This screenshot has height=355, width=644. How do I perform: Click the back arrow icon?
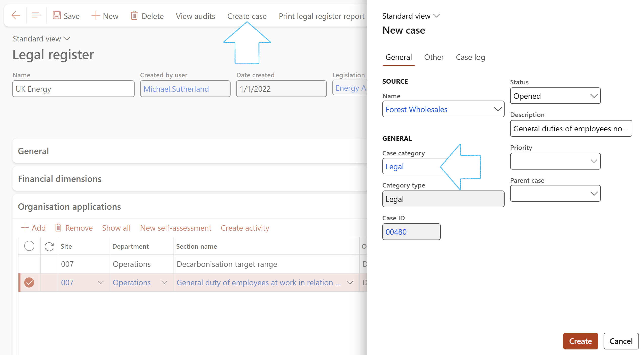[16, 16]
